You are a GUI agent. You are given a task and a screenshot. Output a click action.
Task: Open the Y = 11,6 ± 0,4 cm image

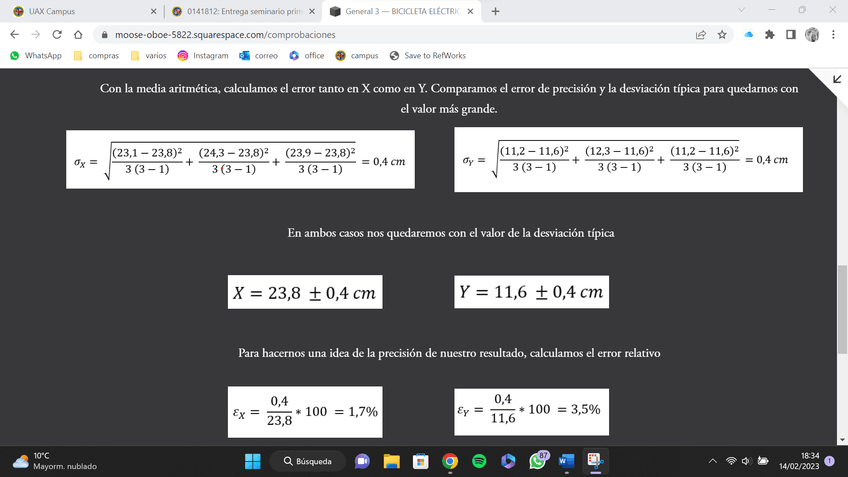[532, 292]
